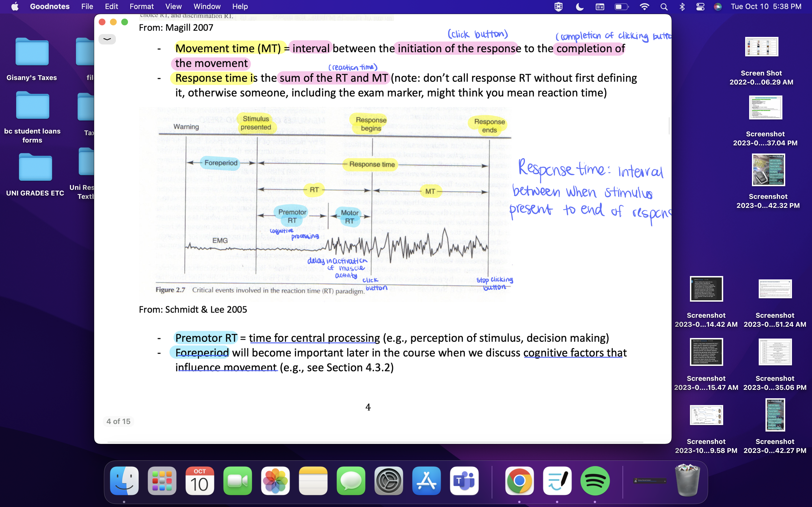Open Photos app in the dock
This screenshot has height=507, width=812.
[275, 481]
